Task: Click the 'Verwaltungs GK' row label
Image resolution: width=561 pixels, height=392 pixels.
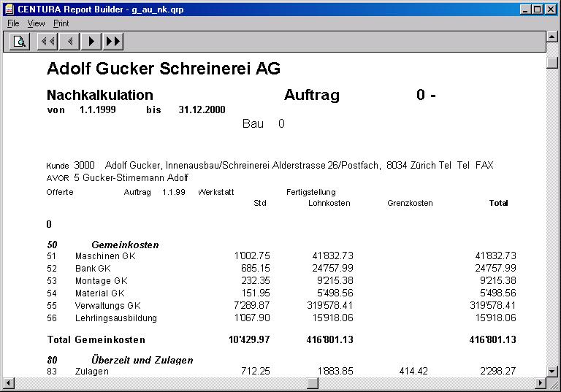Action: [107, 306]
